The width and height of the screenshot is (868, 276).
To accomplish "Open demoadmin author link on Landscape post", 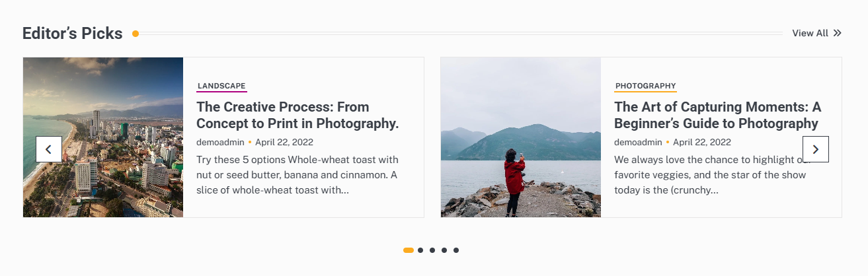I will (220, 142).
